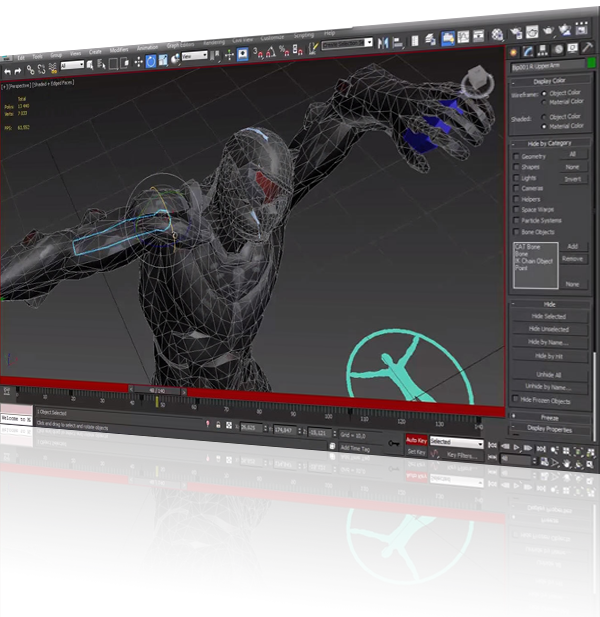Switch to the Utilities hammer tab

click(587, 47)
